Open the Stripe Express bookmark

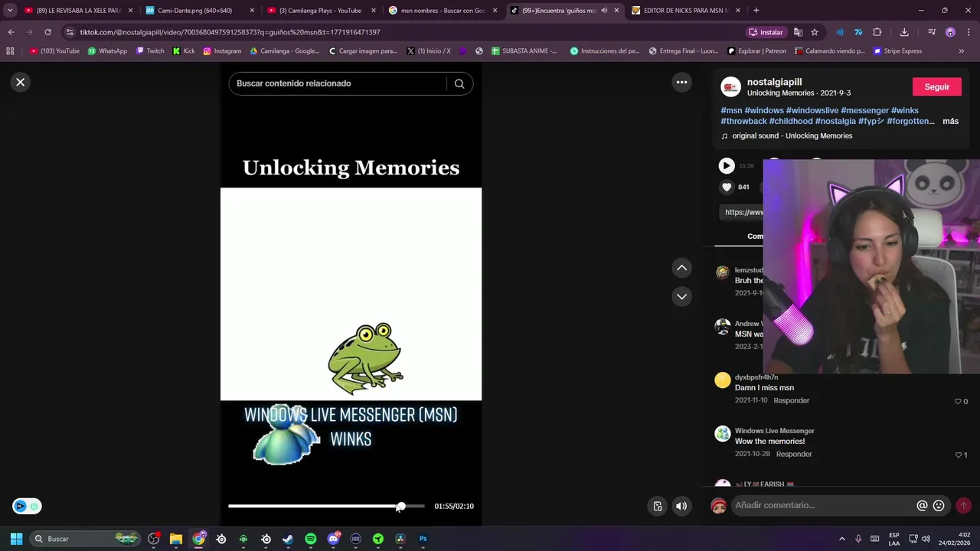coord(897,51)
